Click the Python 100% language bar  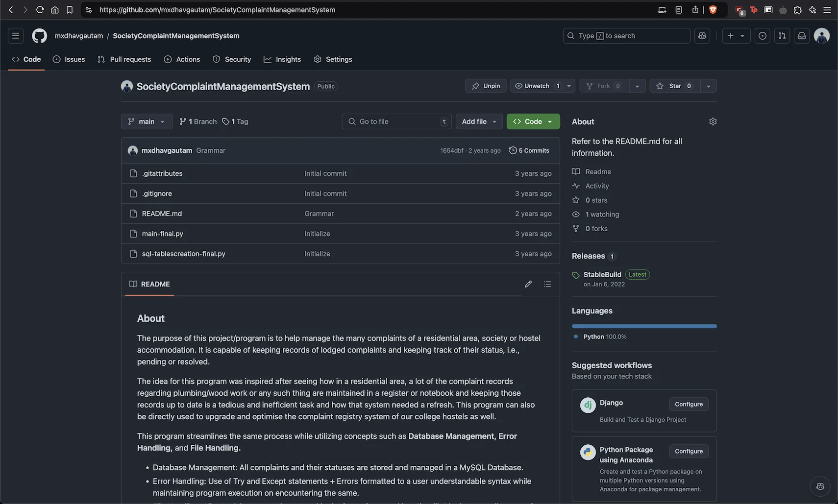pos(643,326)
